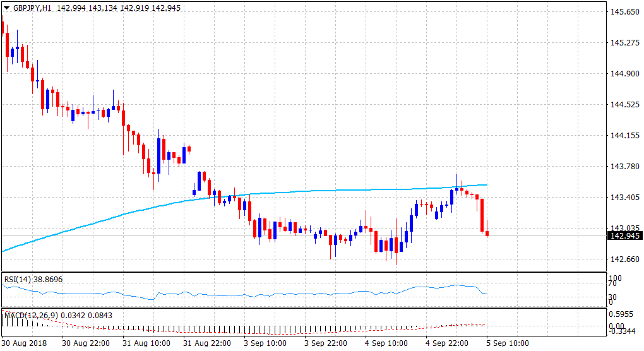Click the 30 Aug 2018 date label
The width and height of the screenshot is (644, 351).
click(x=23, y=343)
